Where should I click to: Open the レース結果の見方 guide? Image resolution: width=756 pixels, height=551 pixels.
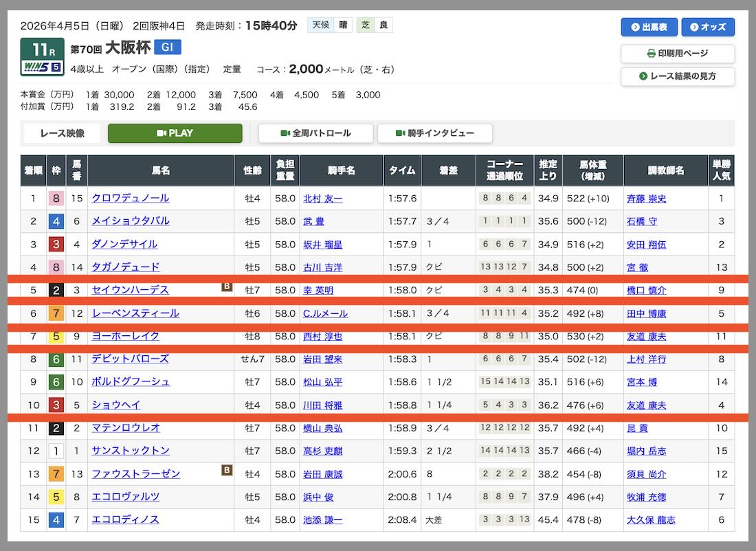point(677,76)
